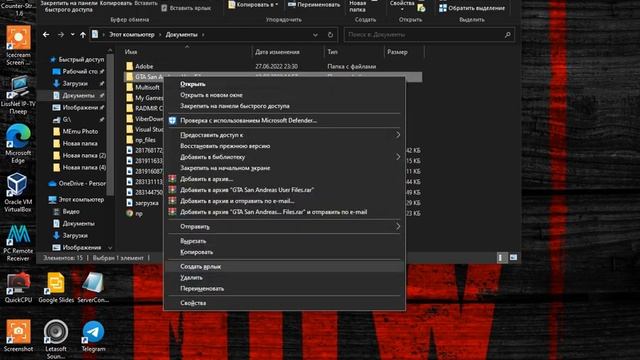Click the Forward navigation arrow in Explorer
Viewport: 640px width, 360px height.
coord(61,35)
